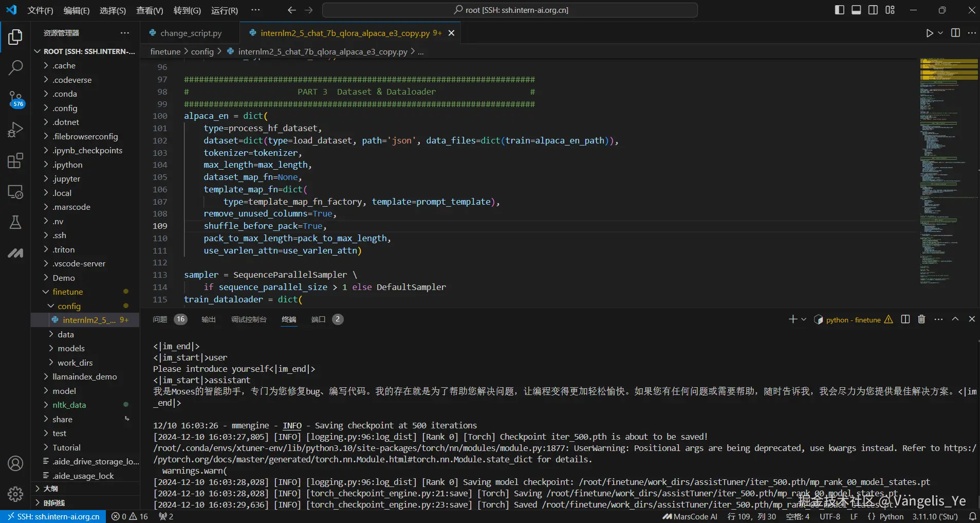Screen dimensions: 980x523
Task: Open the 运行(R) menu
Action: [225, 10]
